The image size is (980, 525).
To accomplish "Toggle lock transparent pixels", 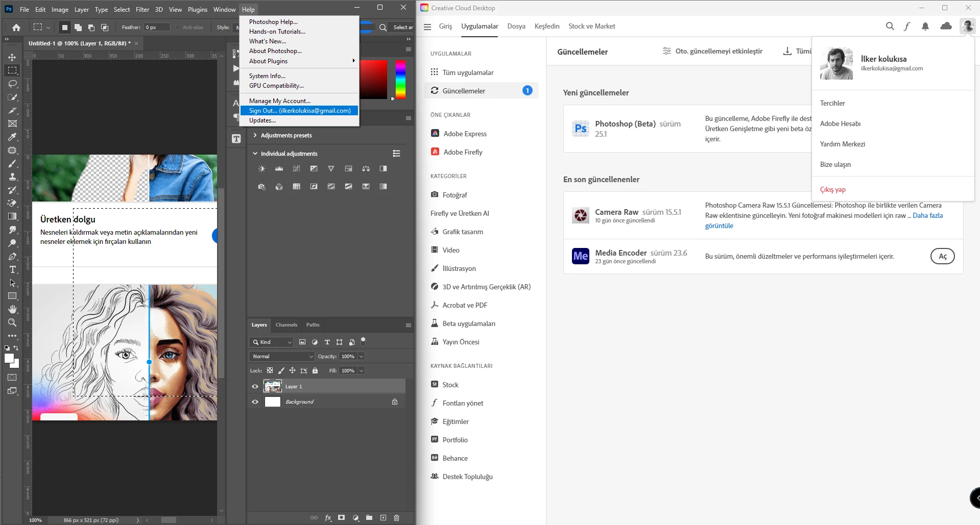I will [x=270, y=371].
